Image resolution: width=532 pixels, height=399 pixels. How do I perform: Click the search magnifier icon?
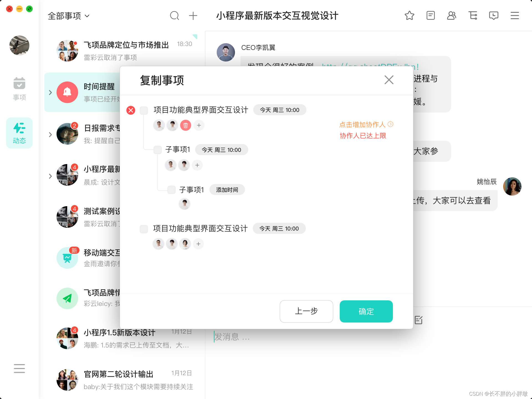174,16
